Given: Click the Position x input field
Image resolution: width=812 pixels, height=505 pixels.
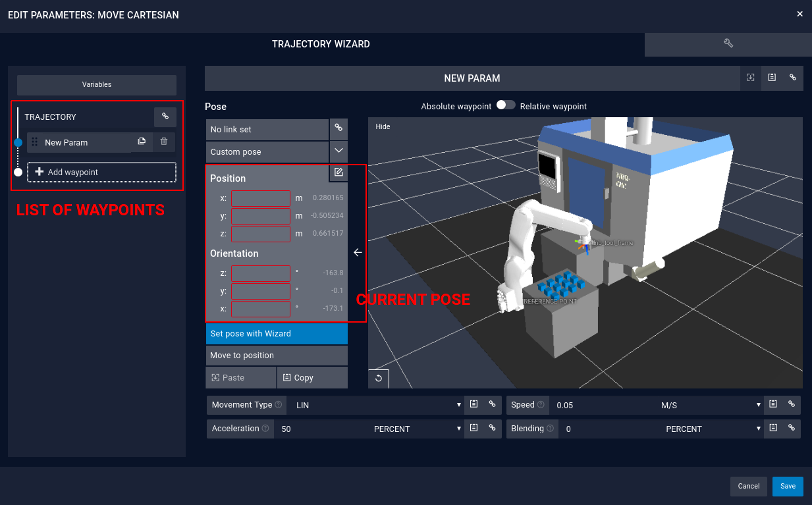Looking at the screenshot, I should (x=261, y=198).
